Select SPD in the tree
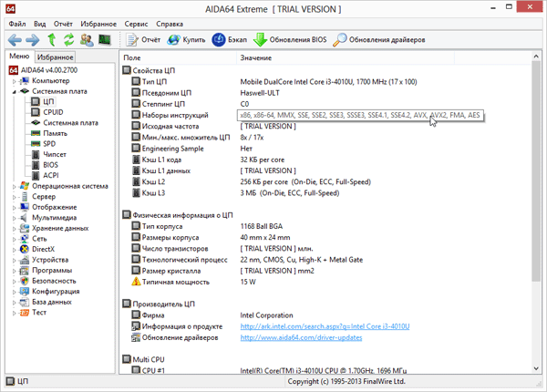This screenshot has width=547, height=392. pyautogui.click(x=44, y=144)
